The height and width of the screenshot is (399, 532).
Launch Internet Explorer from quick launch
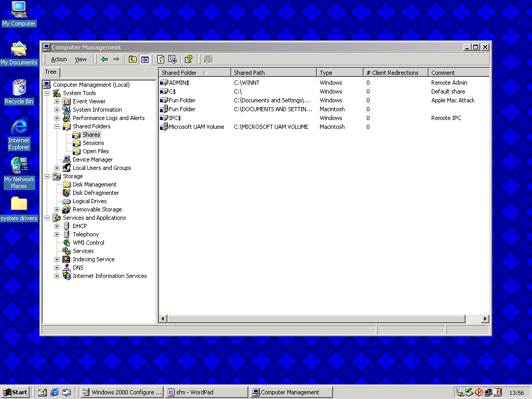coord(55,392)
